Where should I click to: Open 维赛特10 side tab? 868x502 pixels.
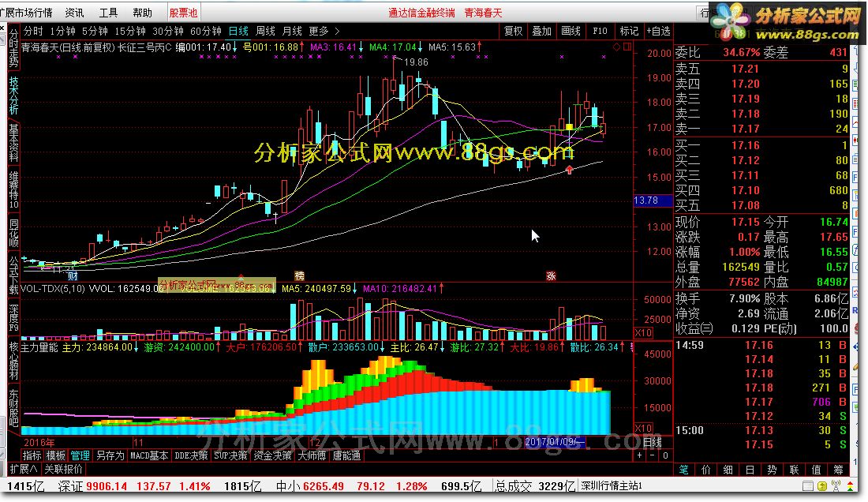(13, 190)
